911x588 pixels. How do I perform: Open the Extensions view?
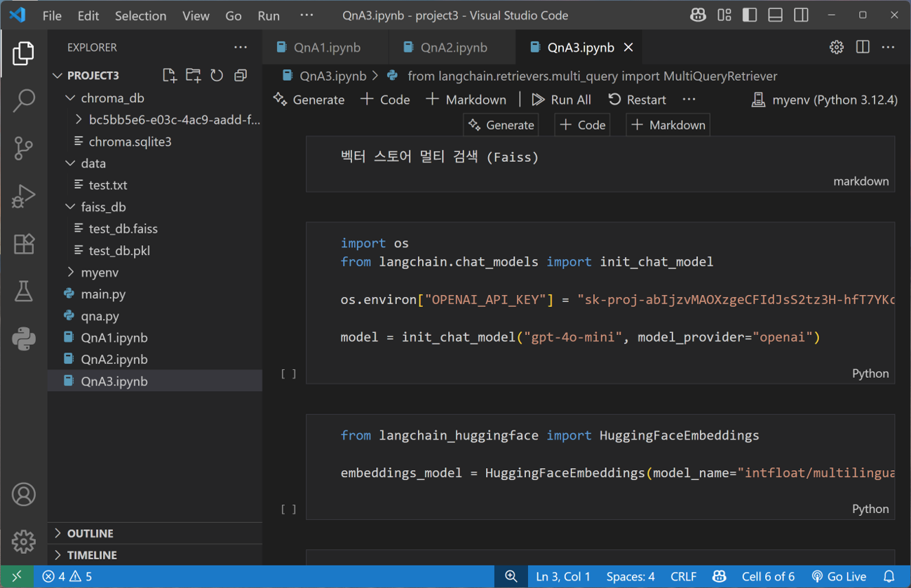tap(23, 244)
